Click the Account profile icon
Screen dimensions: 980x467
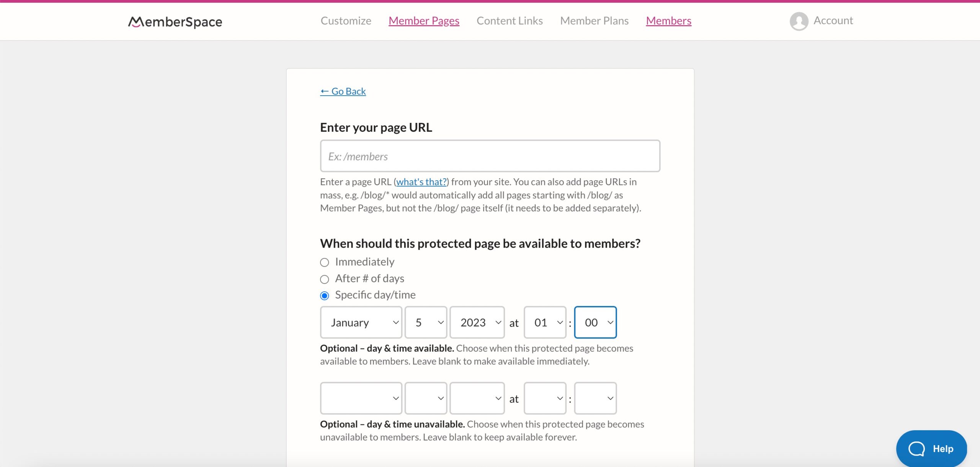[x=799, y=21]
